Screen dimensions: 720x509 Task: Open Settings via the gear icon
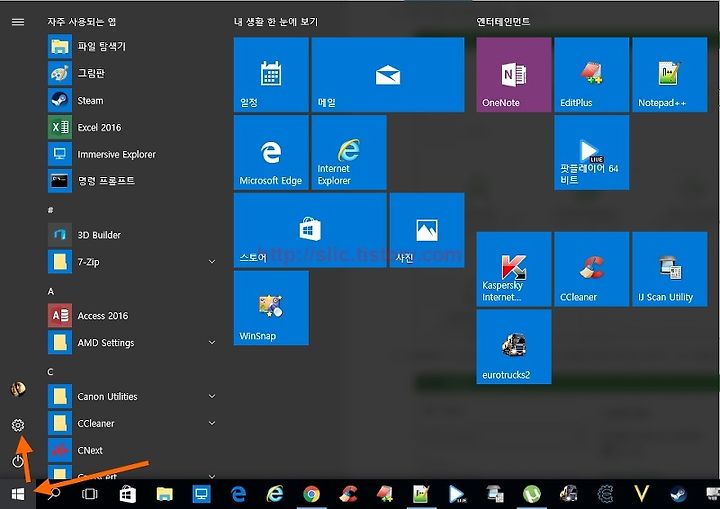pos(18,425)
